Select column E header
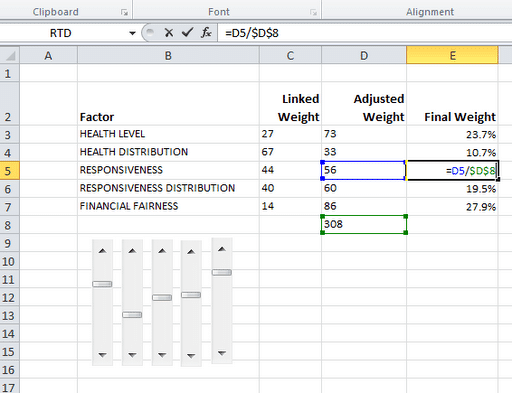 [452, 55]
